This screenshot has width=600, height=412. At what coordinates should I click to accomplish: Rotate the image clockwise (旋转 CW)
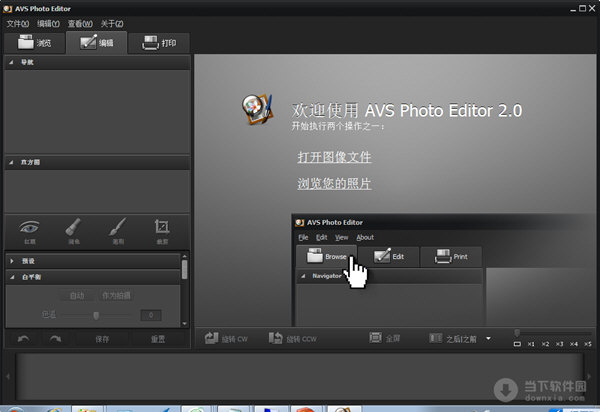coord(226,339)
